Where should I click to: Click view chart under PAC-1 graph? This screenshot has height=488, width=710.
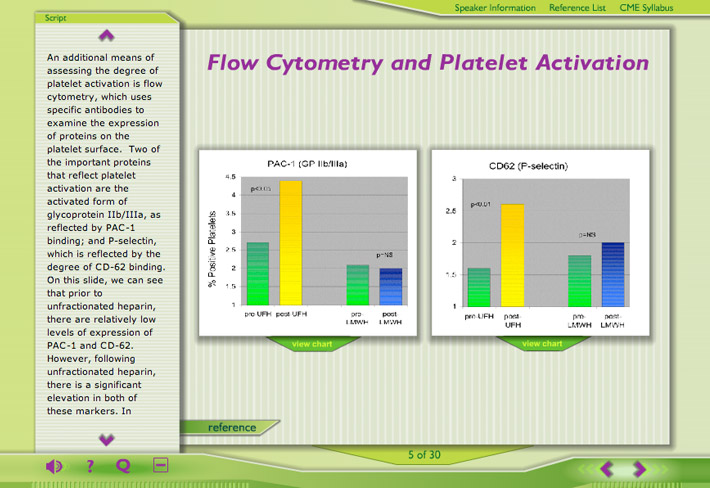click(312, 344)
